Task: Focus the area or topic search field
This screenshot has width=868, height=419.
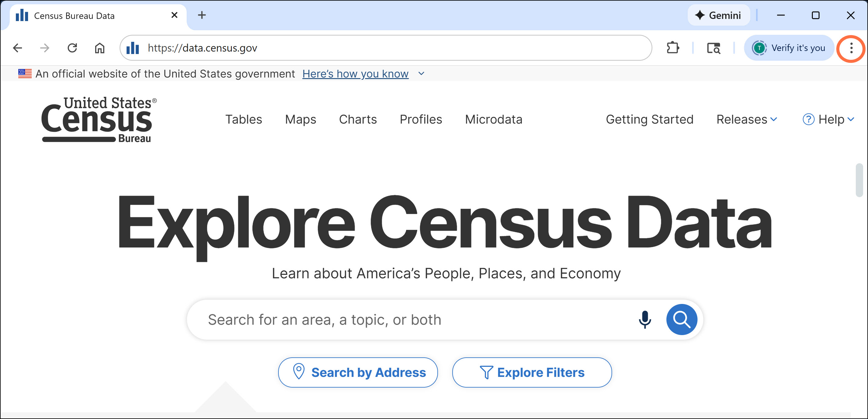Action: (404, 319)
